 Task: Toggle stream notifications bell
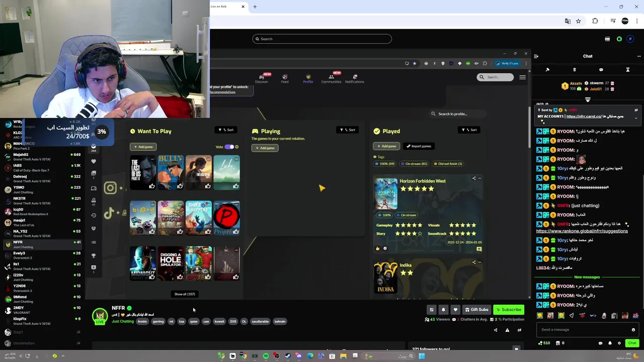443,310
